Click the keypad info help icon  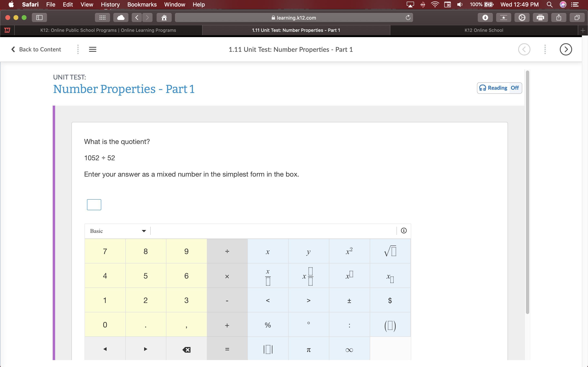tap(404, 231)
